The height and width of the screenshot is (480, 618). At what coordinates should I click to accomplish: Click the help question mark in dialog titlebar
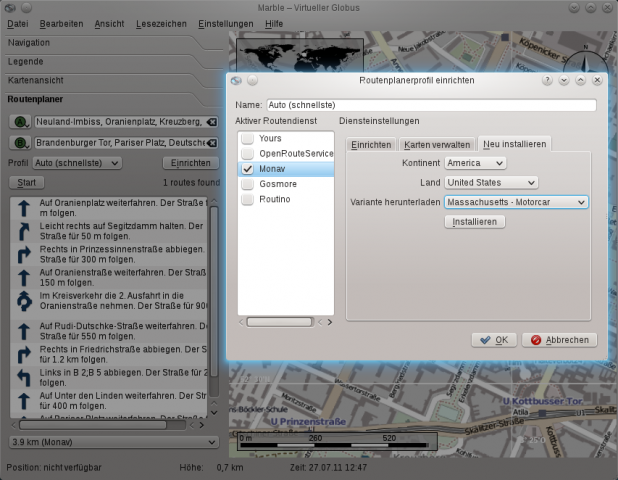click(x=547, y=80)
